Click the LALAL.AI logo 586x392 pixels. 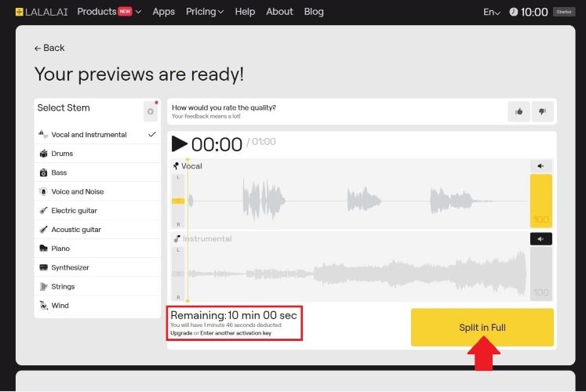42,12
